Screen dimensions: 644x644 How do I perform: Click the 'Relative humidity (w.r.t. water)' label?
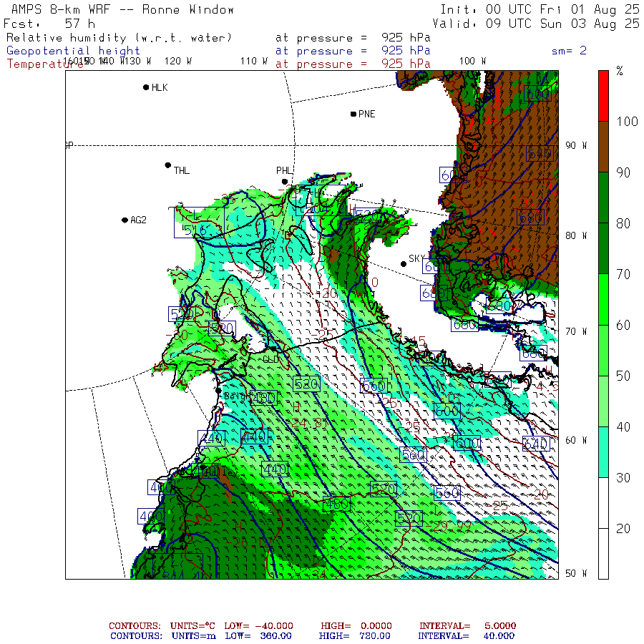(119, 38)
